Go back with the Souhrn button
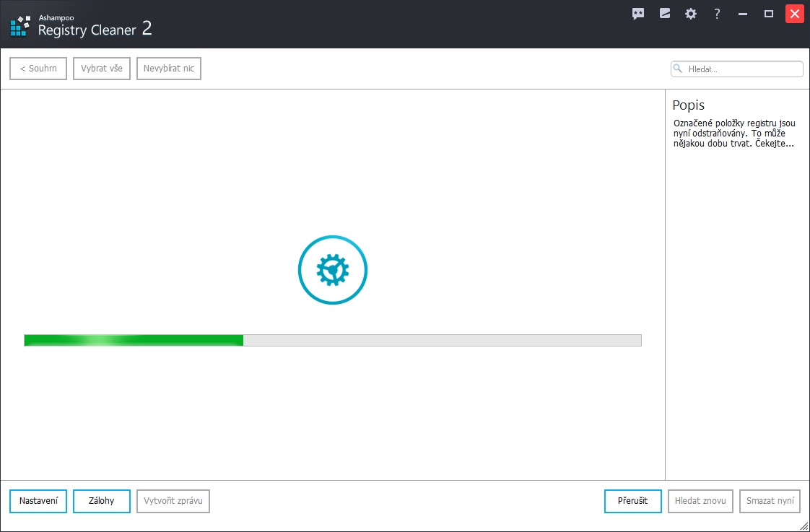The height and width of the screenshot is (532, 810). pos(38,69)
